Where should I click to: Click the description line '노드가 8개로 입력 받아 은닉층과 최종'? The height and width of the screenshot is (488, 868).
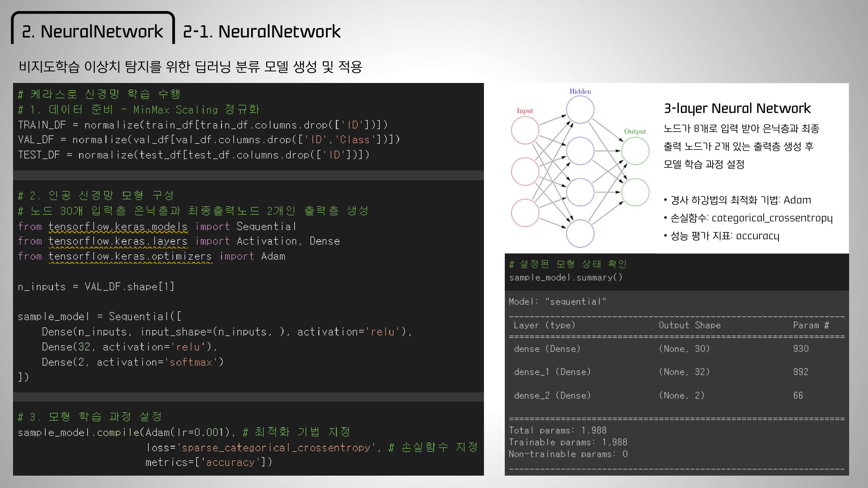tap(742, 128)
